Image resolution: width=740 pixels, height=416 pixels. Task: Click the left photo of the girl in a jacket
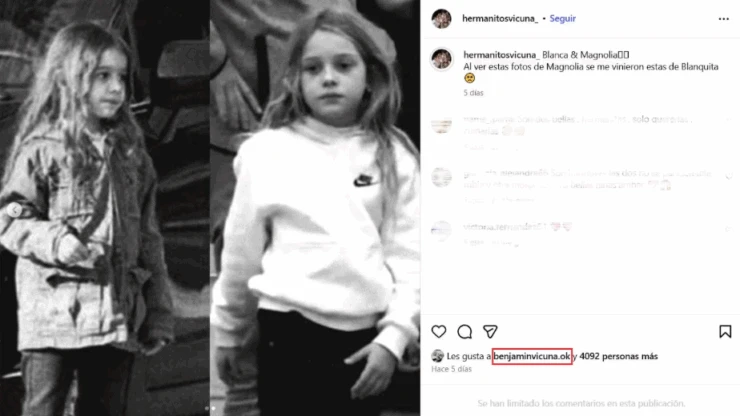[105, 208]
